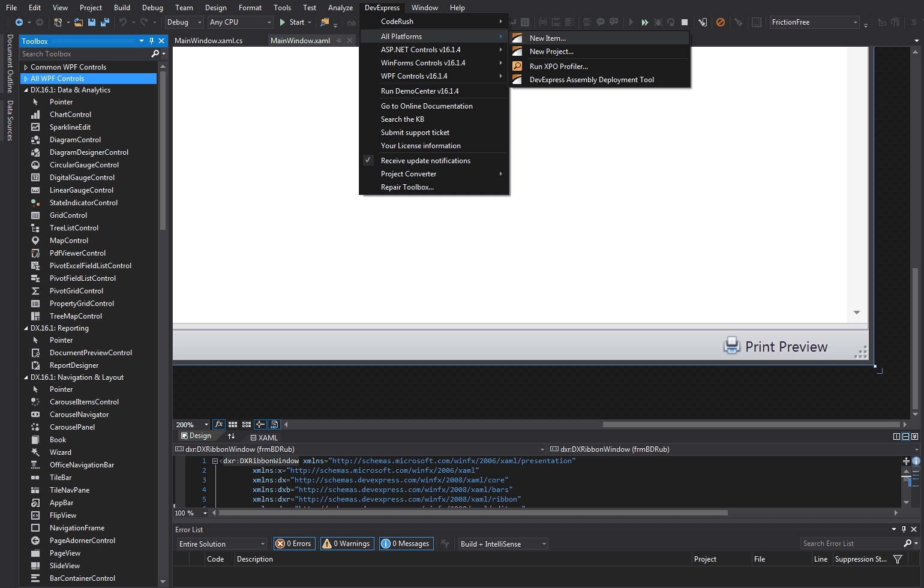Toggle the fx effects button in designer
This screenshot has width=924, height=588.
(219, 424)
